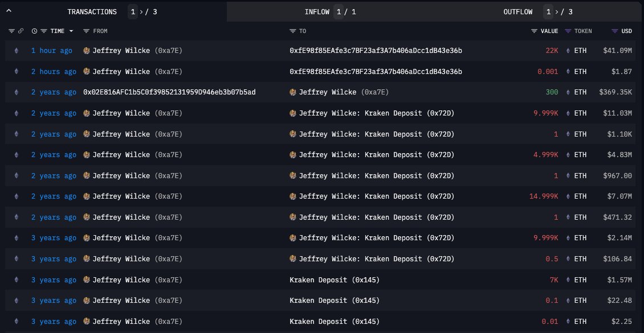Click the leftmost filter icon in the header row
This screenshot has width=644, height=333.
11,31
